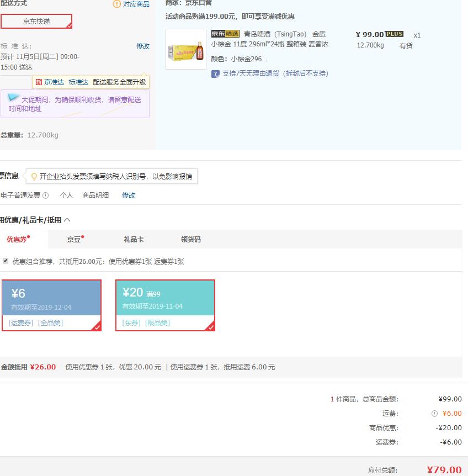Click the info icon next to 电子普通发票
Image resolution: width=468 pixels, height=476 pixels.
coord(45,195)
